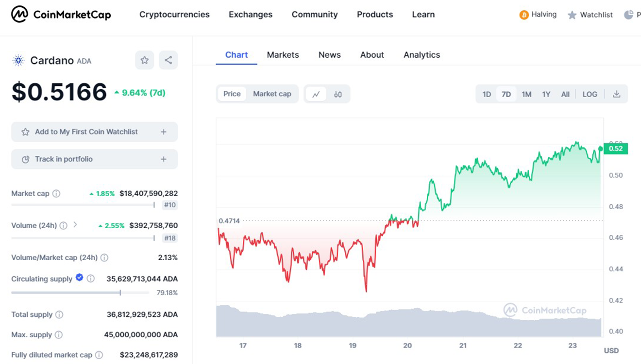641x364 pixels.
Task: Click the Bitcoin Halving icon
Action: (x=524, y=15)
